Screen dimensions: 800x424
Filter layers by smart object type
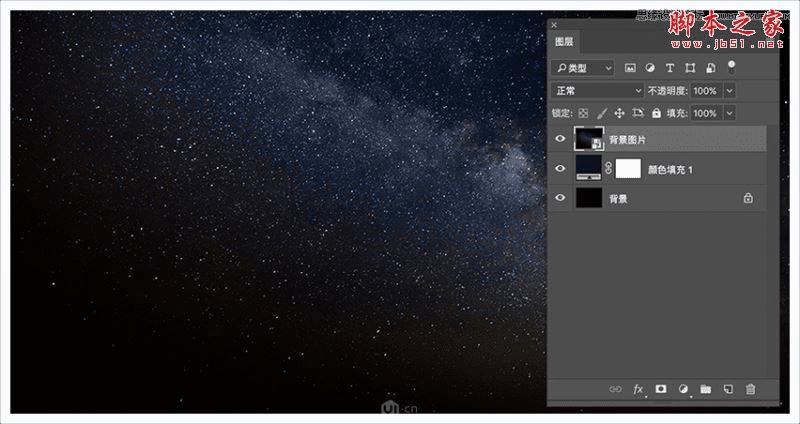point(711,68)
